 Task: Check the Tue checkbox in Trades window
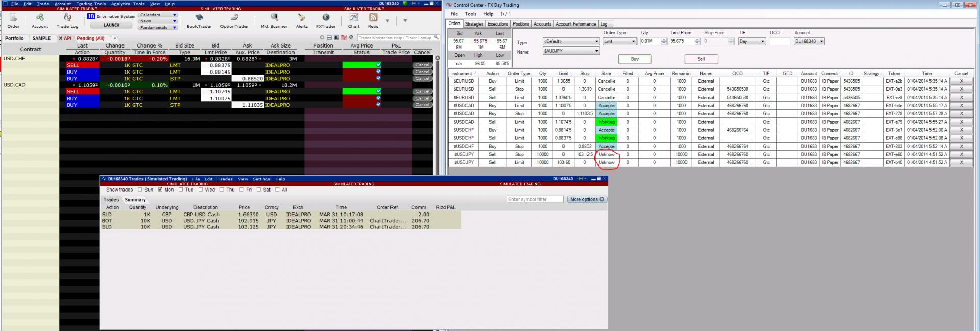[181, 190]
